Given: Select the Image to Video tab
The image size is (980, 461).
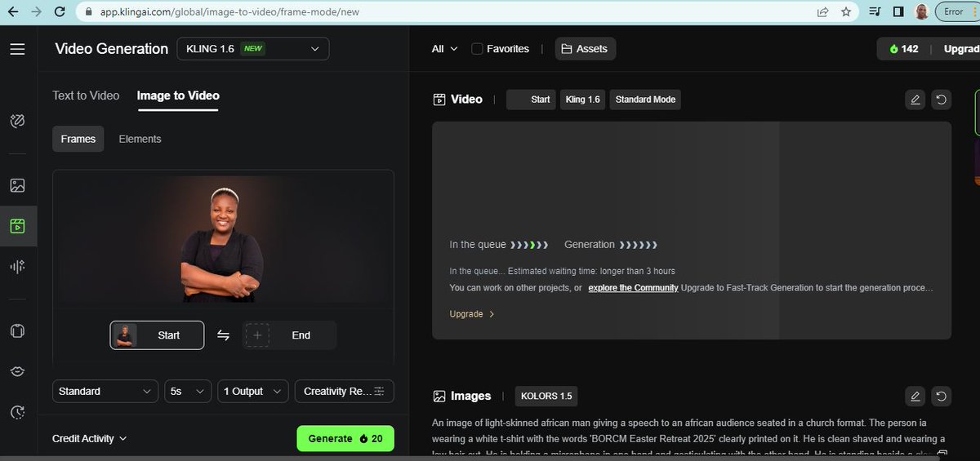Looking at the screenshot, I should [x=178, y=95].
